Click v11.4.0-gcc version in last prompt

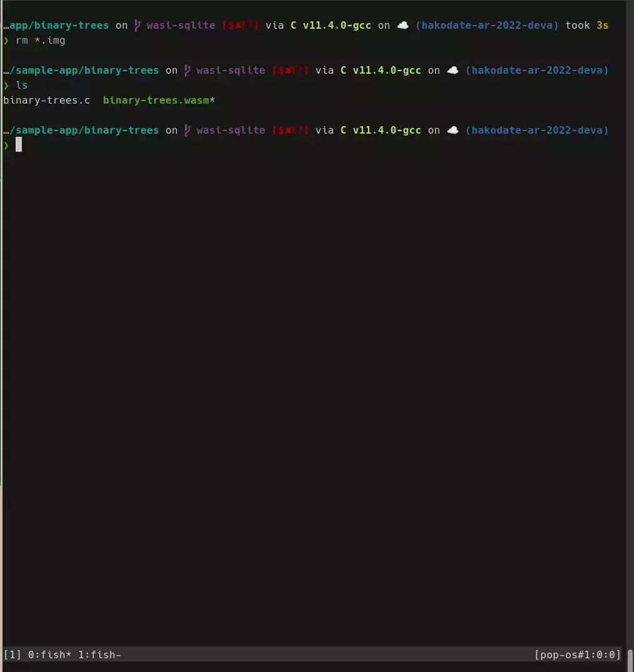click(387, 131)
